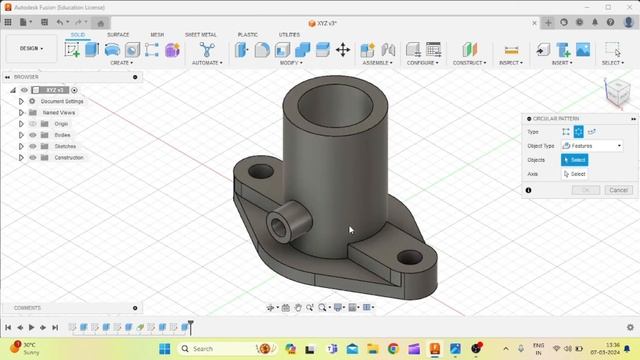This screenshot has height=360, width=640.
Task: Cancel the Circular Pattern dialog
Action: coord(618,190)
